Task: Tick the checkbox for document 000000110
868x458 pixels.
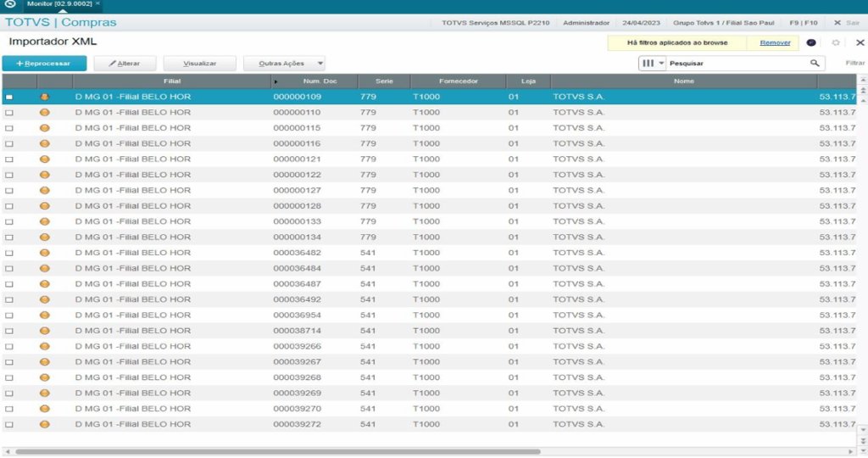Action: [8, 113]
